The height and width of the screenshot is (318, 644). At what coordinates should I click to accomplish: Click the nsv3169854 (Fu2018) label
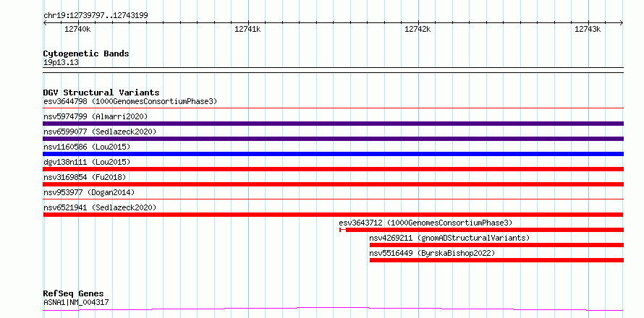click(85, 177)
